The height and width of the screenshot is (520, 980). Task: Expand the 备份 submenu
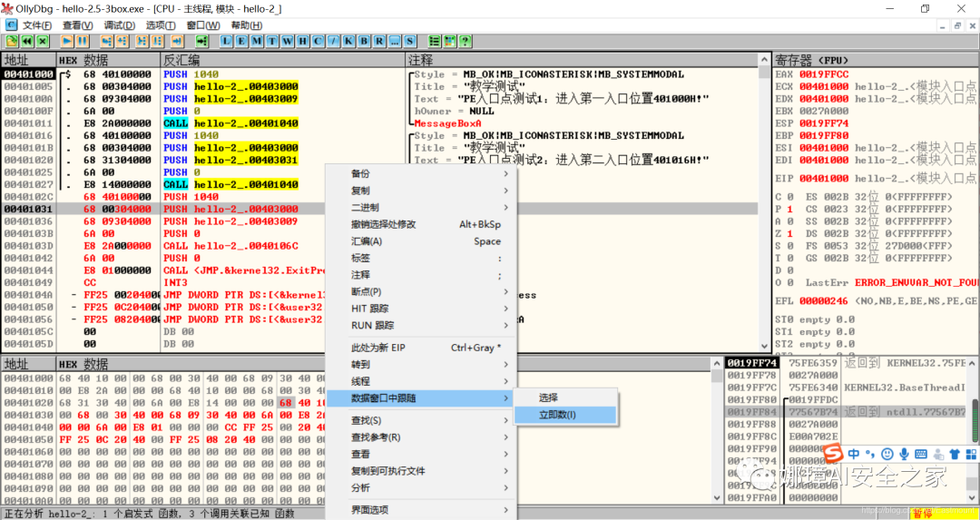point(422,173)
